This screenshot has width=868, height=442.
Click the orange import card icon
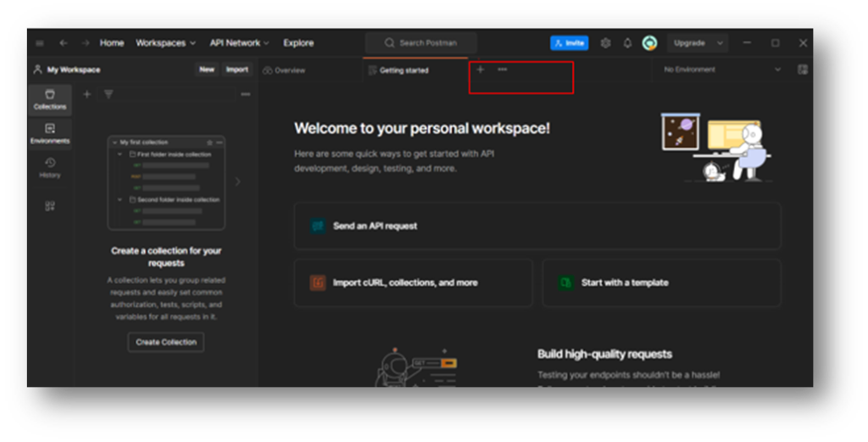tap(318, 283)
